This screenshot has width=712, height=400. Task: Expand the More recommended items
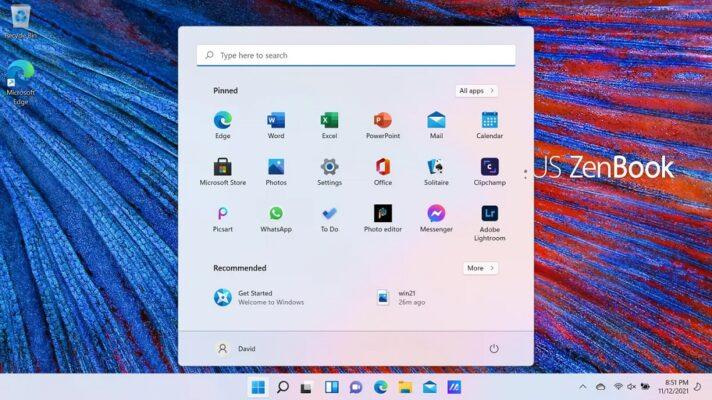pos(480,268)
